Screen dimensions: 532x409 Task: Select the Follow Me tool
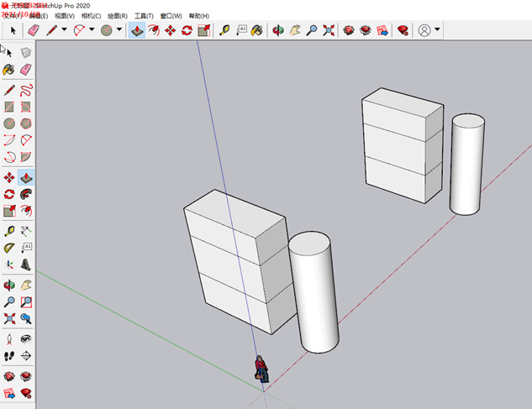[26, 194]
